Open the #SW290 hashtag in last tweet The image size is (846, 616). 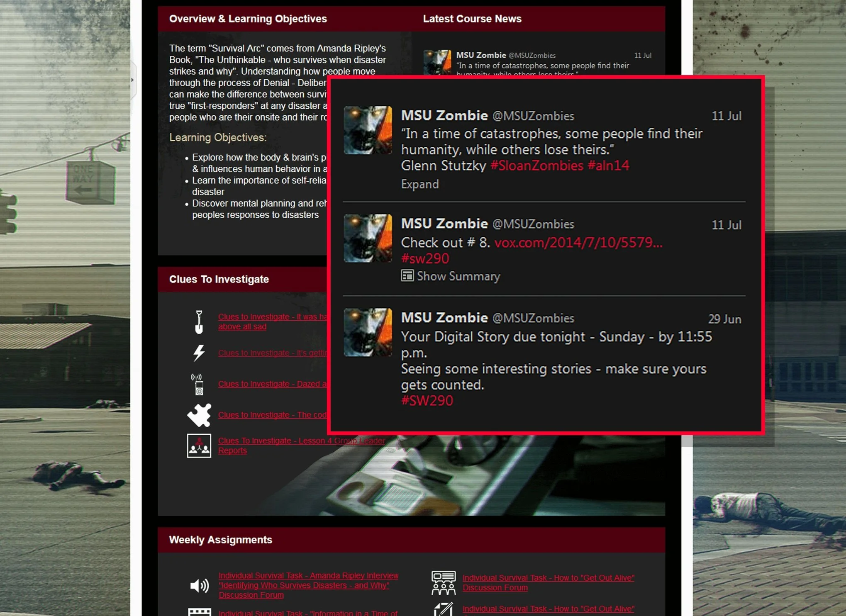427,401
